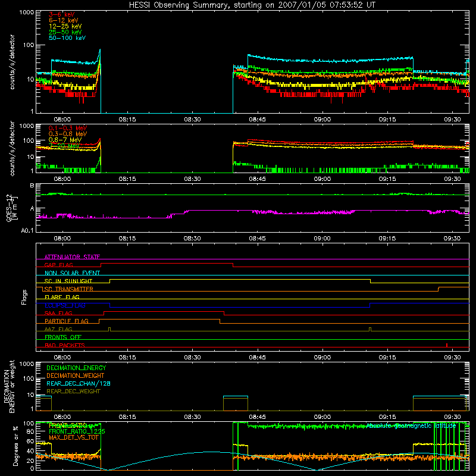The image size is (476, 476).
Task: Select the GAP_FLAG label
Action: click(58, 265)
